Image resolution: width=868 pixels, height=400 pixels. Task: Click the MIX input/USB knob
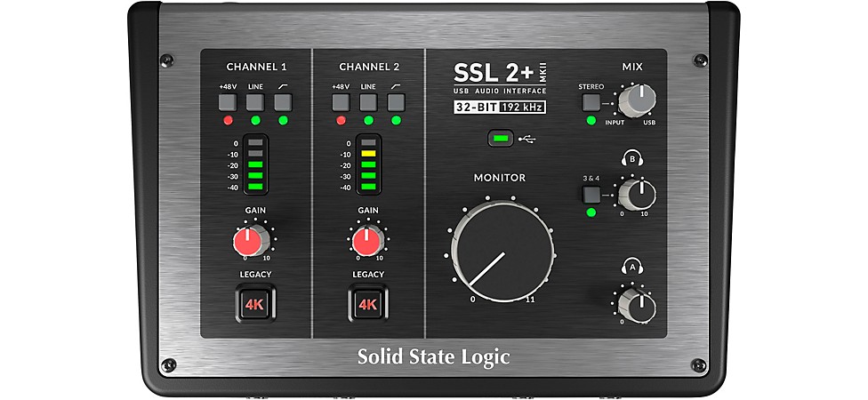tap(637, 101)
